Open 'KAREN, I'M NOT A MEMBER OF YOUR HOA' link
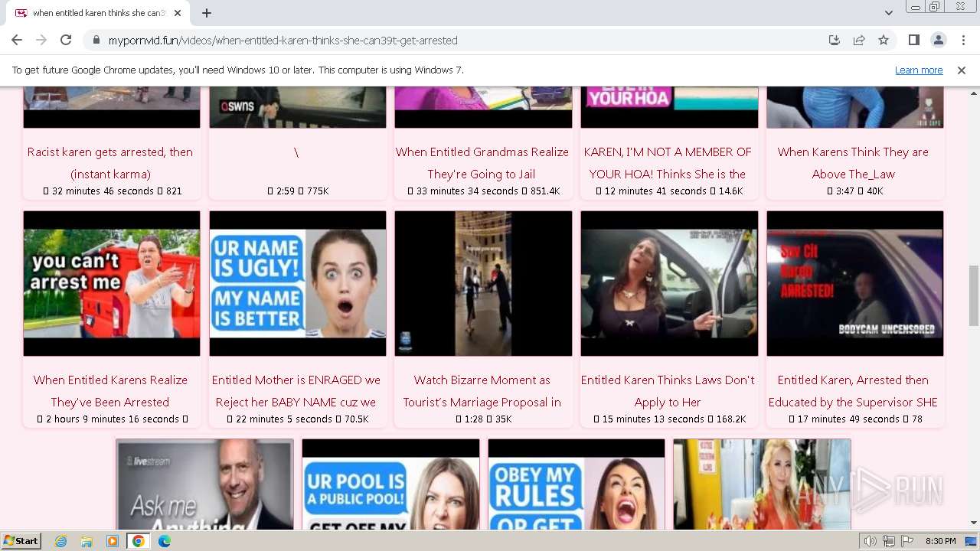This screenshot has height=551, width=980. 668,163
